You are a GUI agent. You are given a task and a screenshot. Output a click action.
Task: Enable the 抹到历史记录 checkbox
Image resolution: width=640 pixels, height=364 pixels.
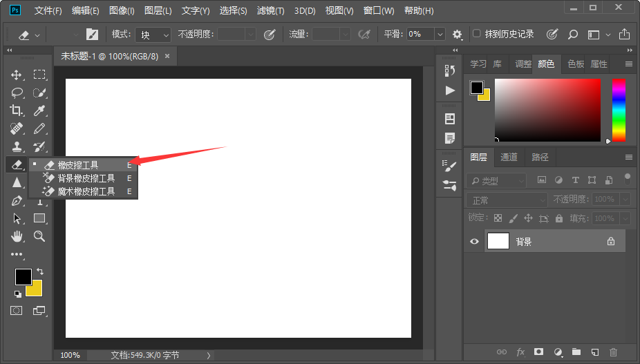[476, 33]
